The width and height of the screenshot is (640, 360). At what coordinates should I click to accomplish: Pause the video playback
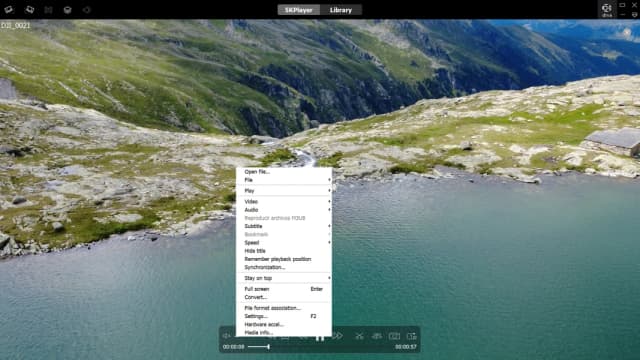(x=320, y=338)
